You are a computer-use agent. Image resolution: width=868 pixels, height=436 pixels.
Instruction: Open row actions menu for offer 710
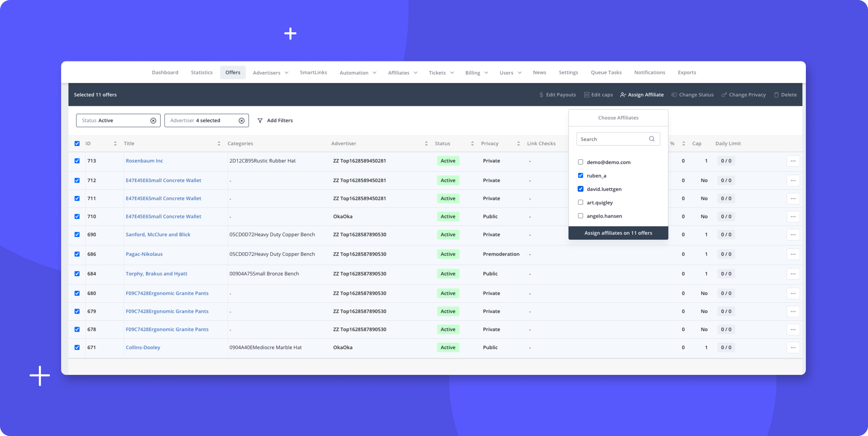click(x=793, y=216)
